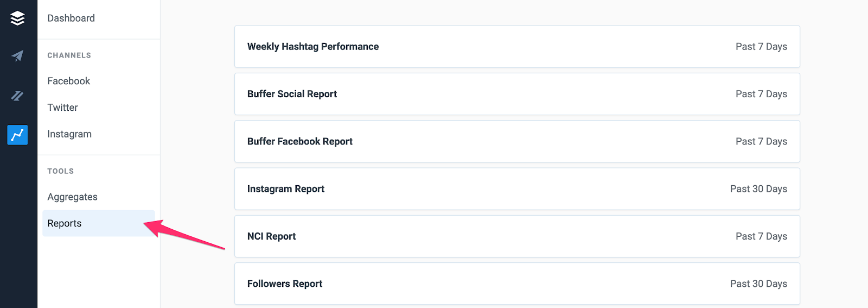Click the Buffer stacked layers logo

click(x=17, y=18)
